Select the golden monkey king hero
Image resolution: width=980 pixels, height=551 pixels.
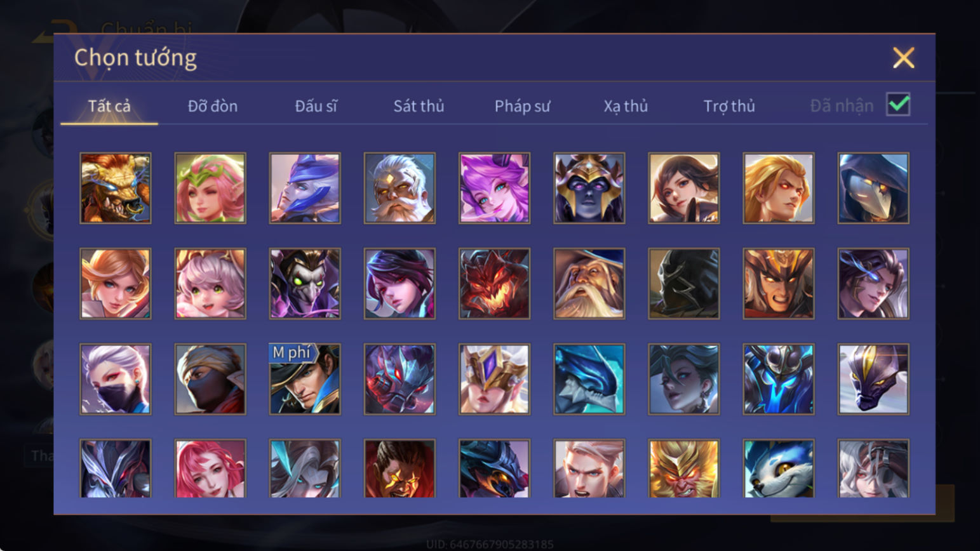684,468
